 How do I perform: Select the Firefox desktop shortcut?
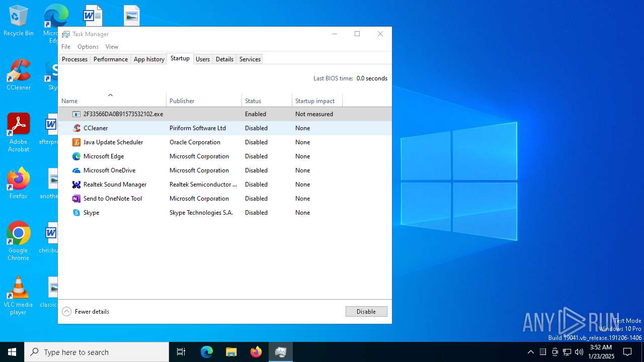pos(19,184)
